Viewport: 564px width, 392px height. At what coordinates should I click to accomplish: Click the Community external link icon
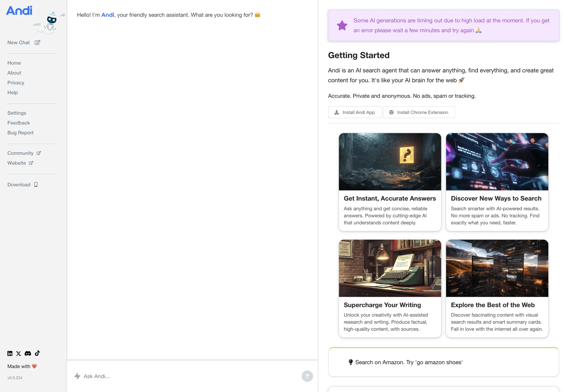click(x=39, y=153)
